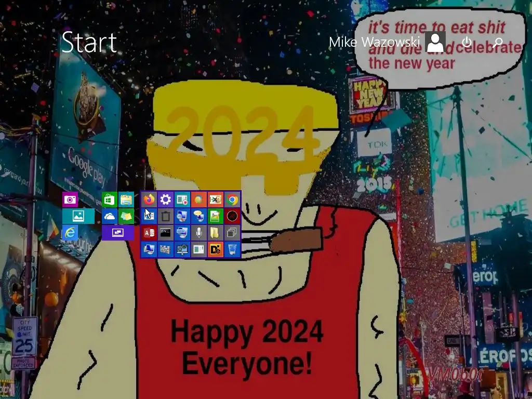Open the Photos tile

(x=78, y=216)
